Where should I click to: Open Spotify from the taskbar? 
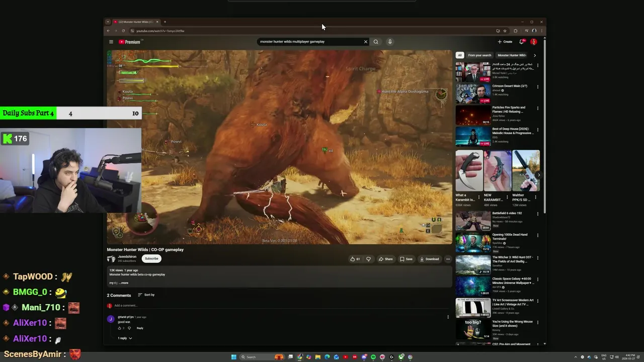[x=373, y=357]
